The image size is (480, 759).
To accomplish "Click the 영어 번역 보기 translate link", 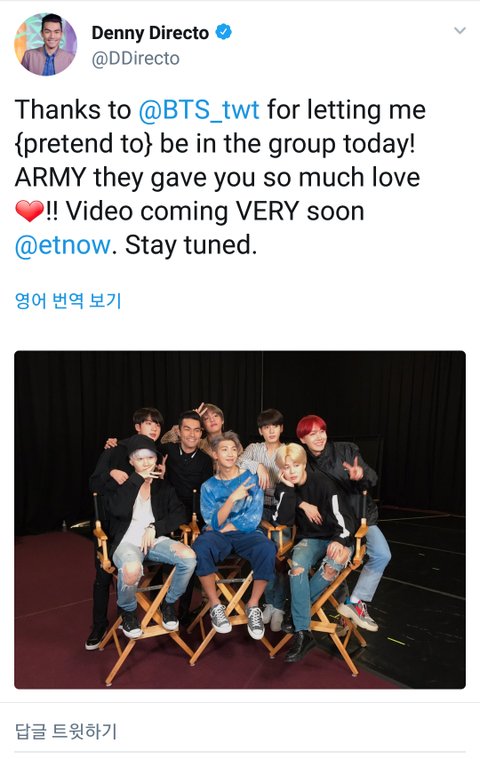I will click(68, 301).
